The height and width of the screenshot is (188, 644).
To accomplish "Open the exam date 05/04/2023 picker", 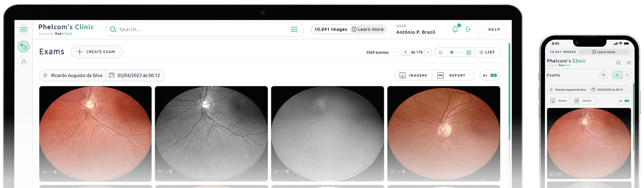I will [x=135, y=75].
